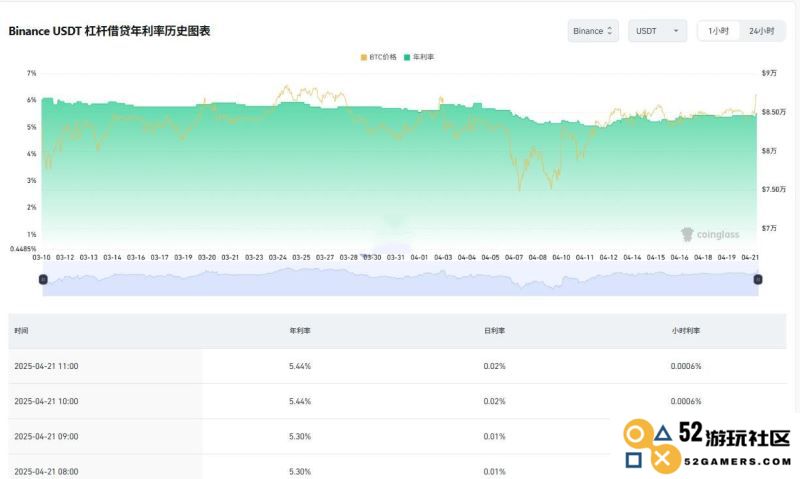This screenshot has height=479, width=800.
Task: Click the 04-21 date label on x-axis
Action: coord(750,258)
